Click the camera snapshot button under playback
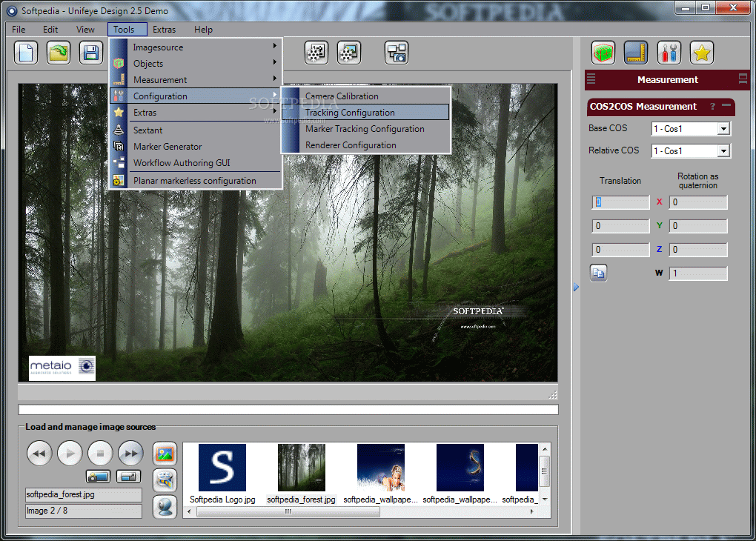The image size is (756, 541). 99,477
